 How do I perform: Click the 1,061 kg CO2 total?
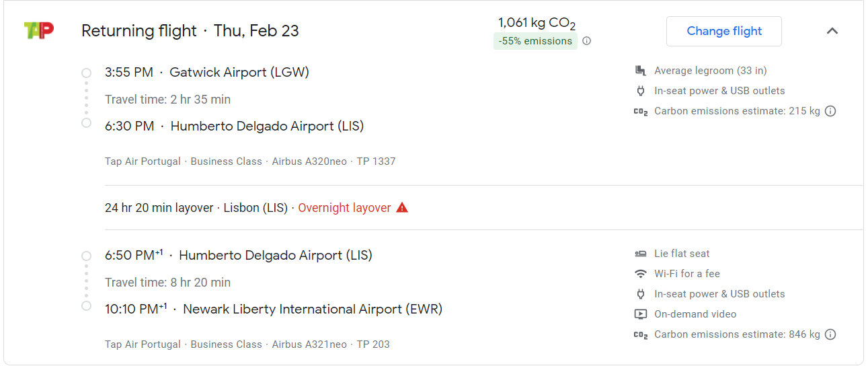click(537, 24)
